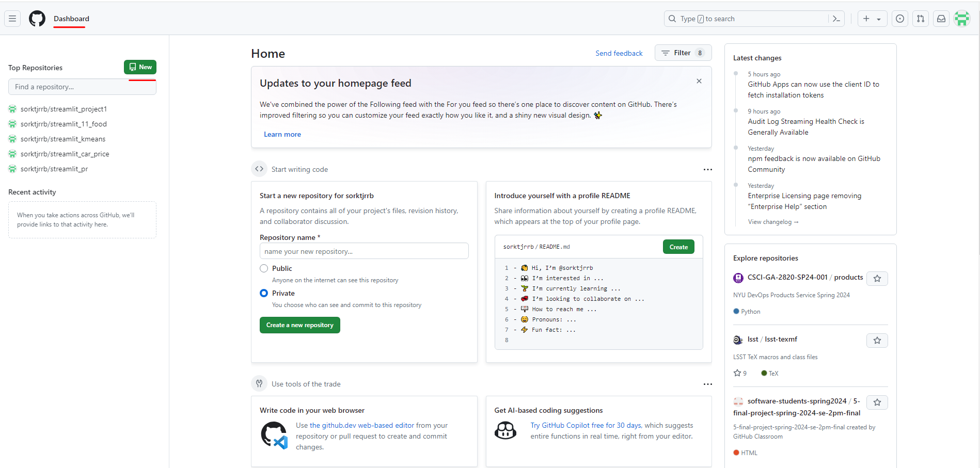Image resolution: width=980 pixels, height=468 pixels.
Task: Click the lsst organization avatar
Action: click(738, 340)
